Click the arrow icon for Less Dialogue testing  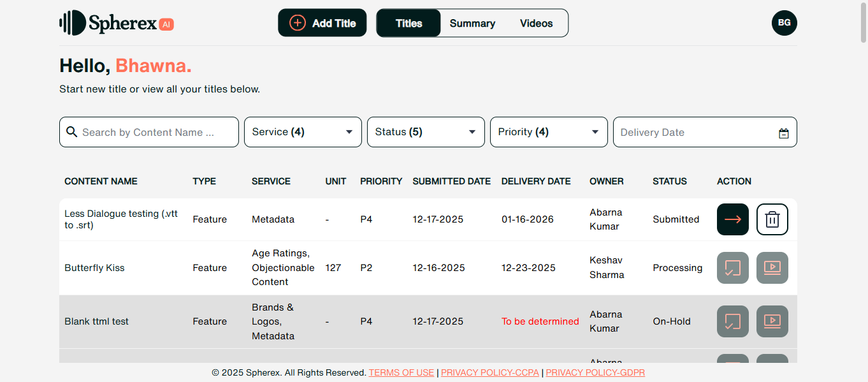click(732, 219)
